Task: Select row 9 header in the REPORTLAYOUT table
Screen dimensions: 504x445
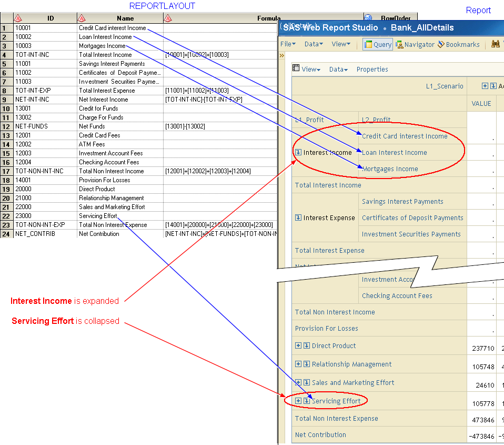Action: (x=4, y=100)
